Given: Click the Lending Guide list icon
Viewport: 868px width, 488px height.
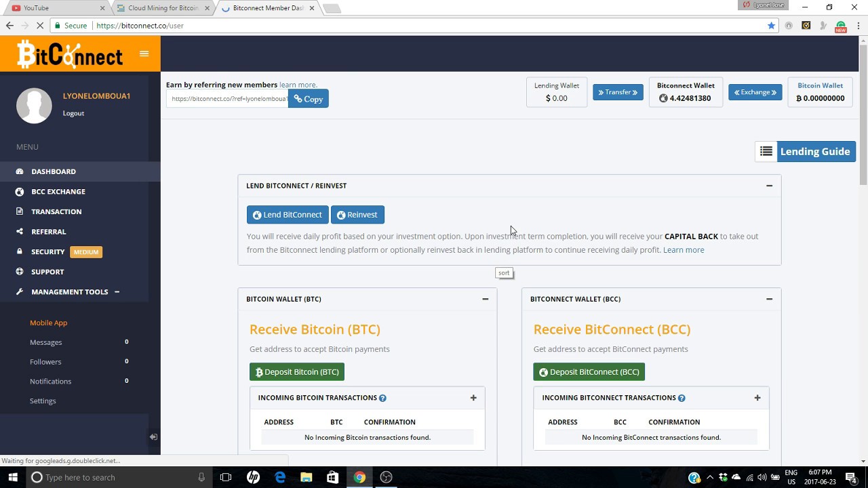Looking at the screenshot, I should point(766,152).
